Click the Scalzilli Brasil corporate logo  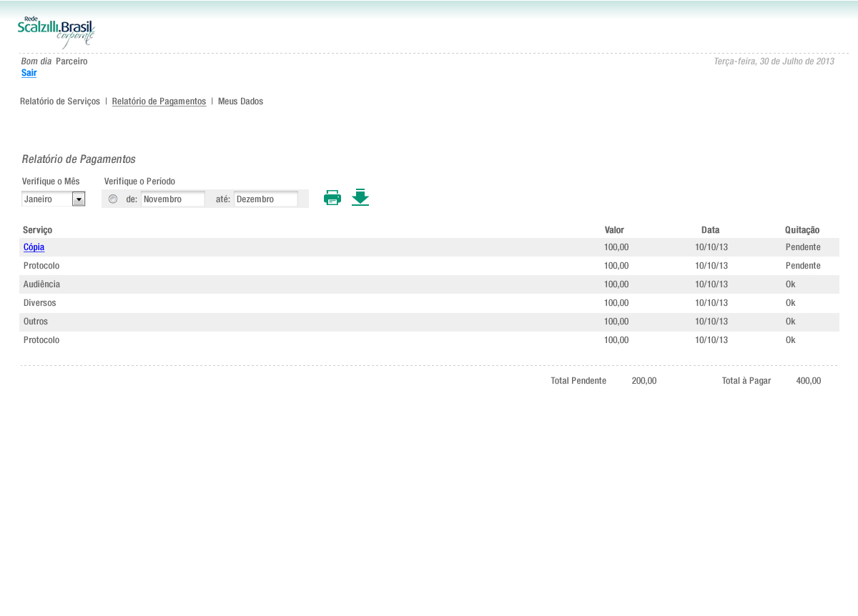click(56, 31)
